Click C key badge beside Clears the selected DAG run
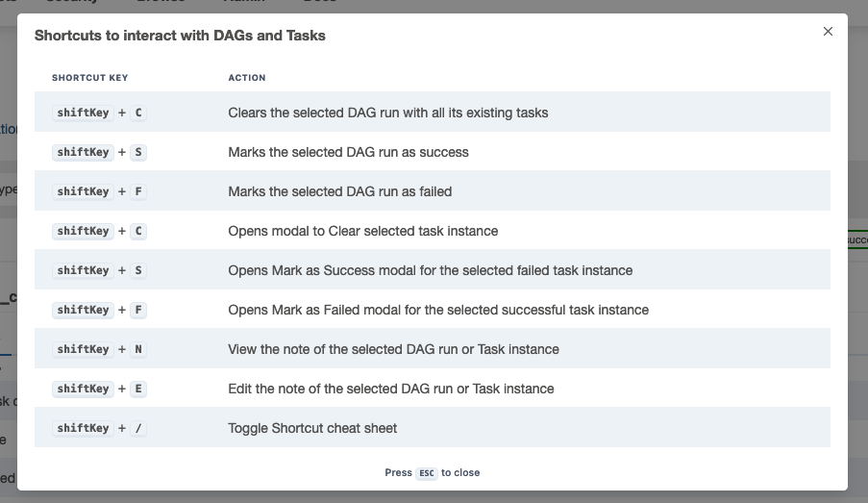This screenshot has width=868, height=503. pyautogui.click(x=138, y=113)
